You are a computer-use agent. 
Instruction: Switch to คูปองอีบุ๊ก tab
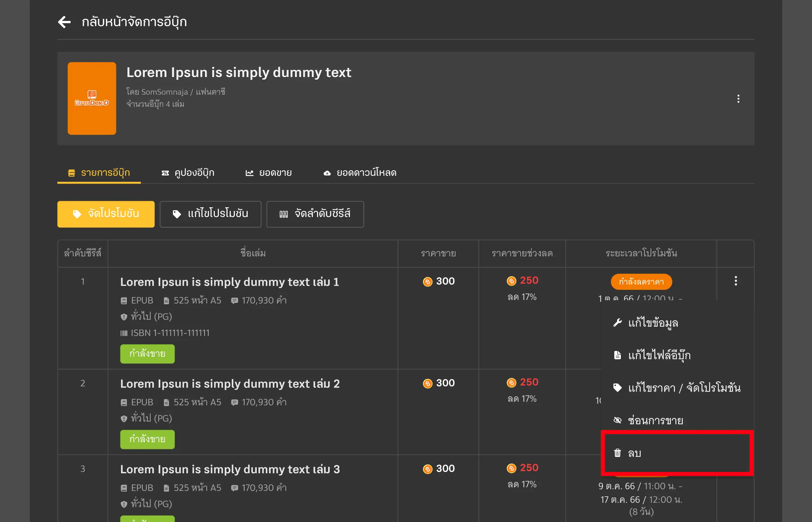[188, 173]
